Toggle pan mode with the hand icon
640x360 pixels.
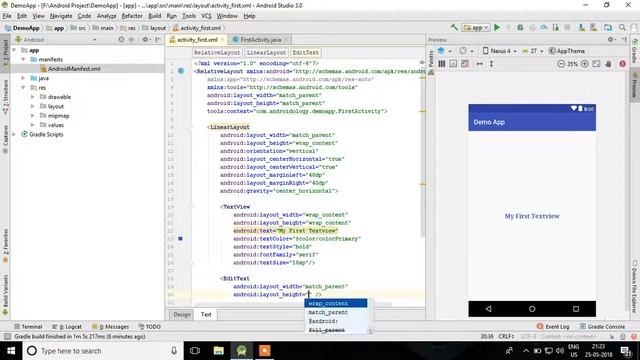click(x=608, y=64)
